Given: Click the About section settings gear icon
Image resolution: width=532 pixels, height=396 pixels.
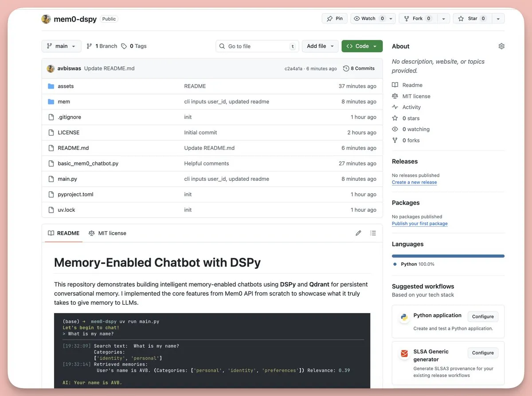Looking at the screenshot, I should click(501, 46).
